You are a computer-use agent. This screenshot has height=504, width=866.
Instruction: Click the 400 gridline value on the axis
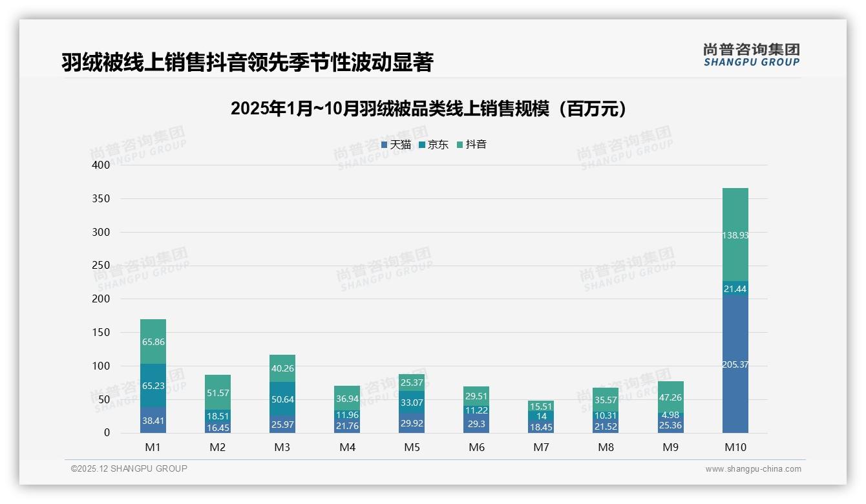pyautogui.click(x=101, y=165)
